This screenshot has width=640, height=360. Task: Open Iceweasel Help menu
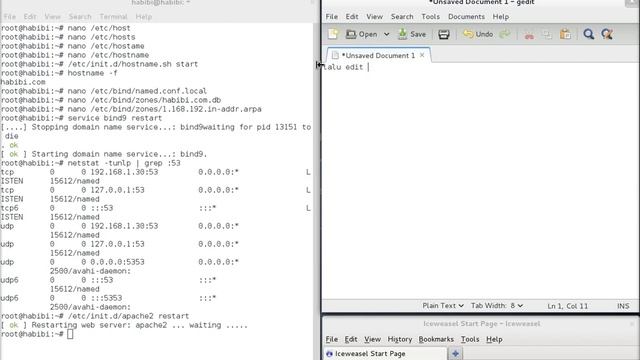pyautogui.click(x=494, y=340)
